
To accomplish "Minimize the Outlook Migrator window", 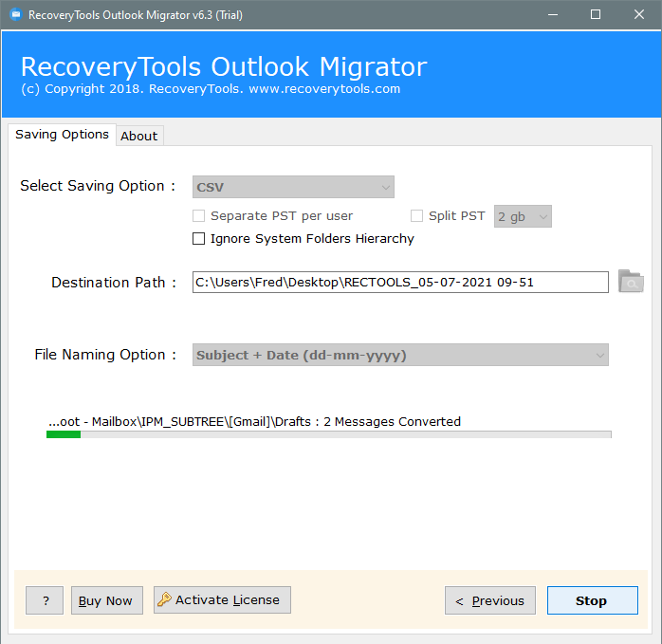I will pos(553,15).
